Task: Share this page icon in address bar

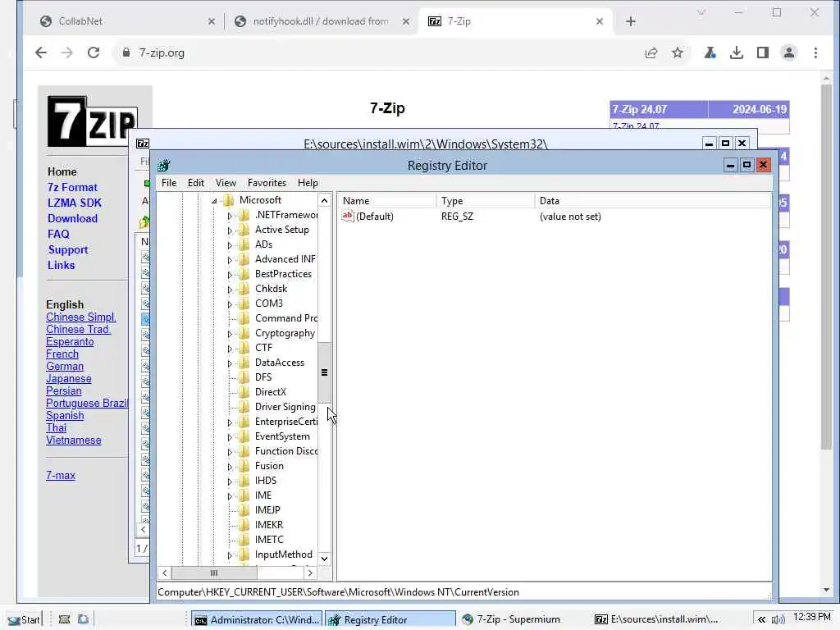Action: pos(651,52)
